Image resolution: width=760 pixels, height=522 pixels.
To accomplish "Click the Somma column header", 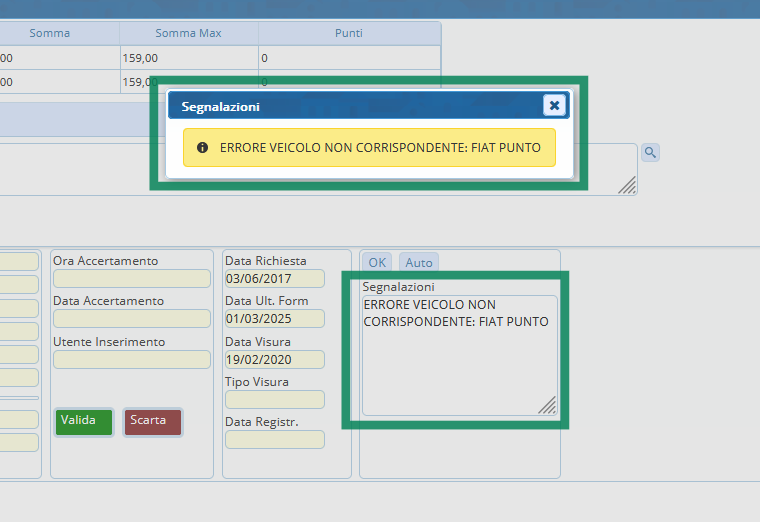I will (x=49, y=33).
